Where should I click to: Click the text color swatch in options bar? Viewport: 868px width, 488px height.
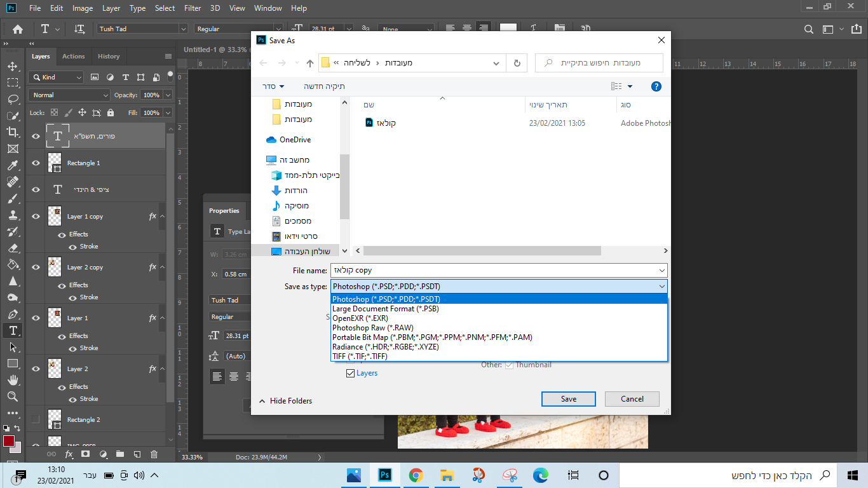coord(508,29)
